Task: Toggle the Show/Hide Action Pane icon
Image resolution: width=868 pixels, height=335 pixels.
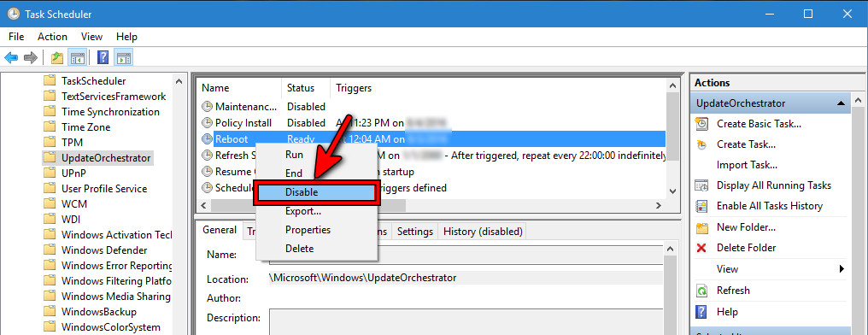Action: click(x=123, y=57)
